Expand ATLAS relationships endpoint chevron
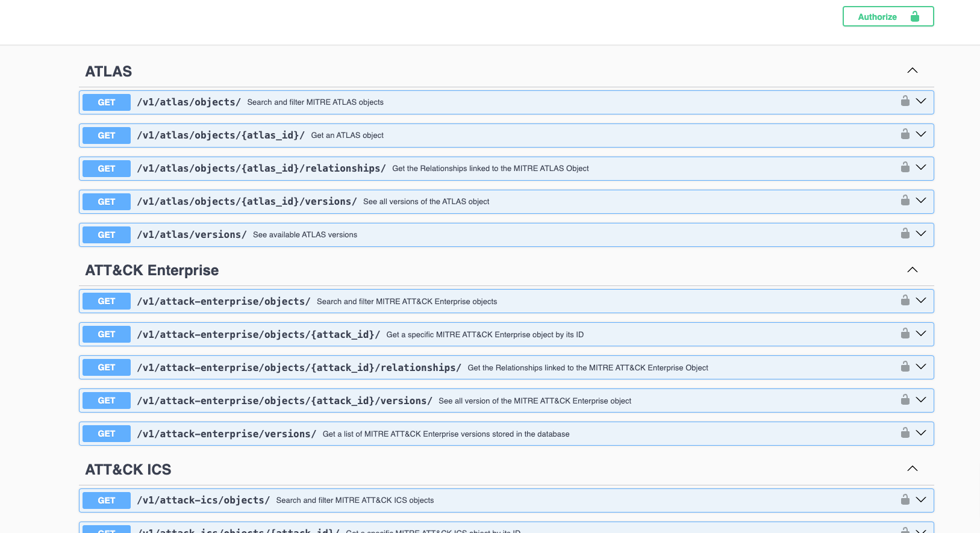The height and width of the screenshot is (533, 980). (x=921, y=167)
